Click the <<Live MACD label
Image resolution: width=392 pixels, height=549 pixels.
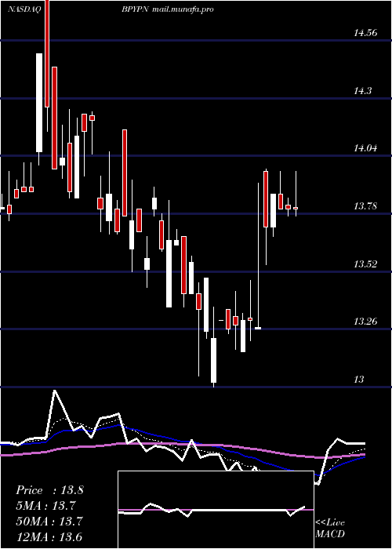[x=330, y=528]
